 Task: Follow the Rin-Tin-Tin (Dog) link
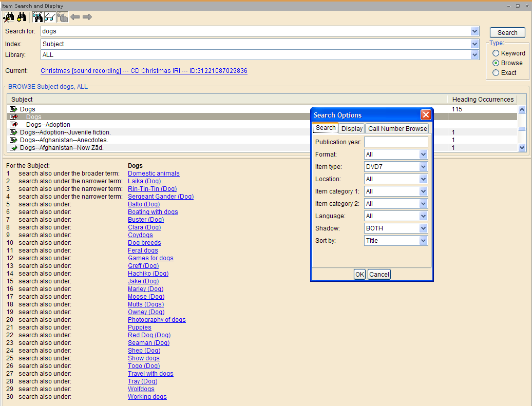153,189
